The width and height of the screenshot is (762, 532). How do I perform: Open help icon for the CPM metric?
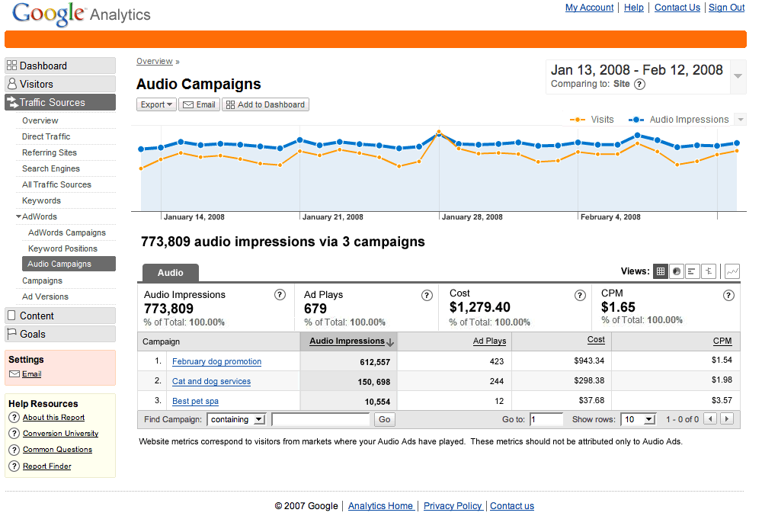[x=728, y=295]
